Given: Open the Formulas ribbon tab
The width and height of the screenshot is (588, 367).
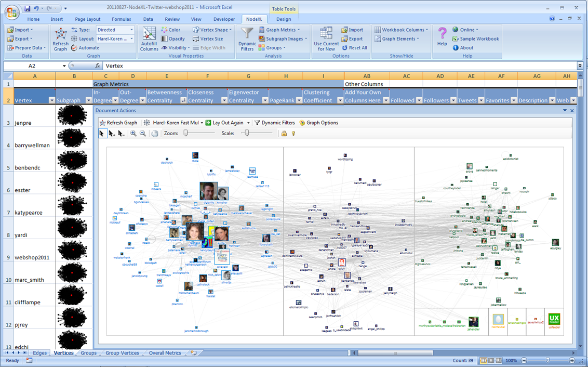Looking at the screenshot, I should pos(122,19).
